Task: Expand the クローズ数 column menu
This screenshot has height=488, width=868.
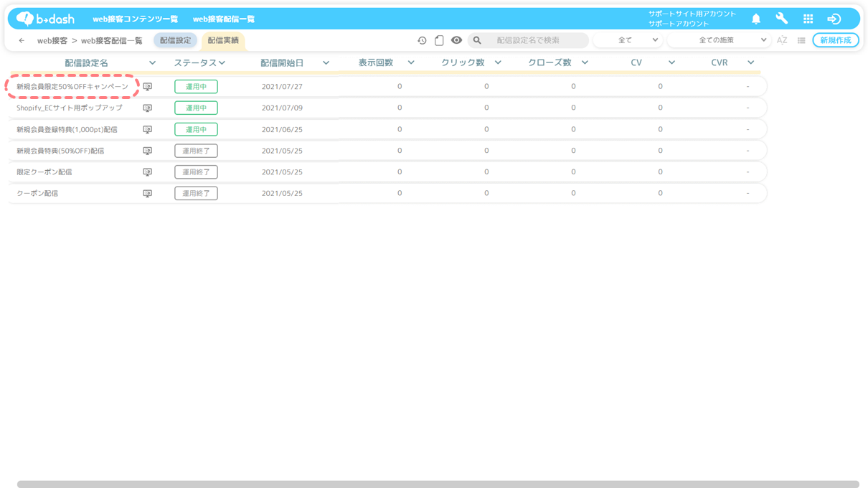Action: click(x=585, y=63)
